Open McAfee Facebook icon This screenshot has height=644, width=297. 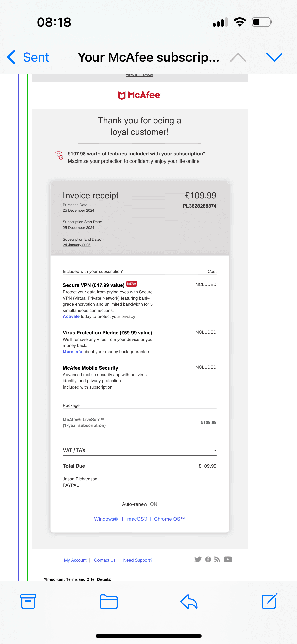[208, 559]
